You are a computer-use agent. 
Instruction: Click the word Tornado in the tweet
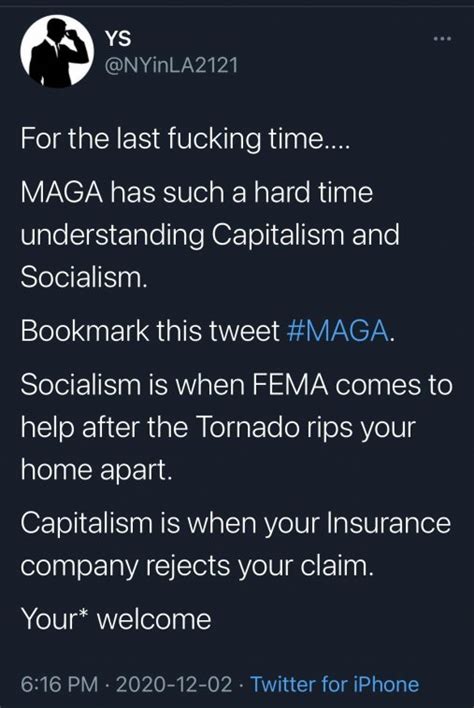point(248,427)
